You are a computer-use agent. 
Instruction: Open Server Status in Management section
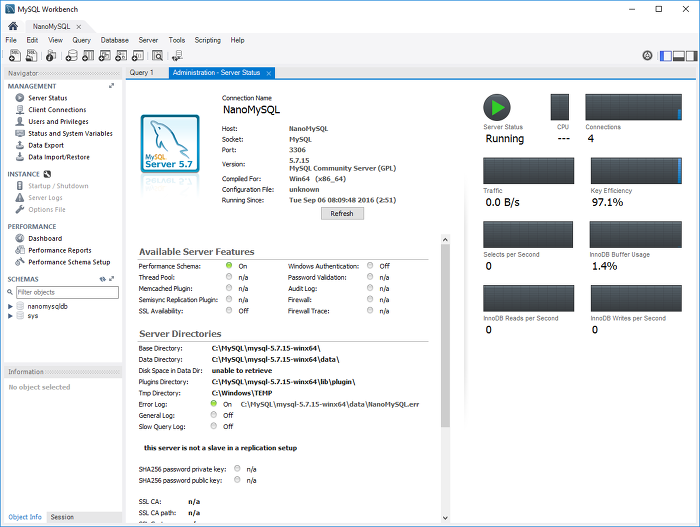[48, 98]
